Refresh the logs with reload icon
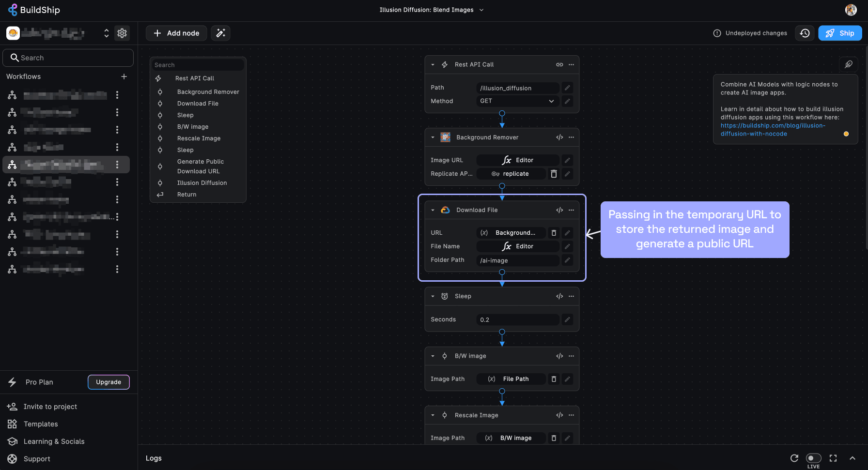Screen dimensions: 868x470 point(794,458)
